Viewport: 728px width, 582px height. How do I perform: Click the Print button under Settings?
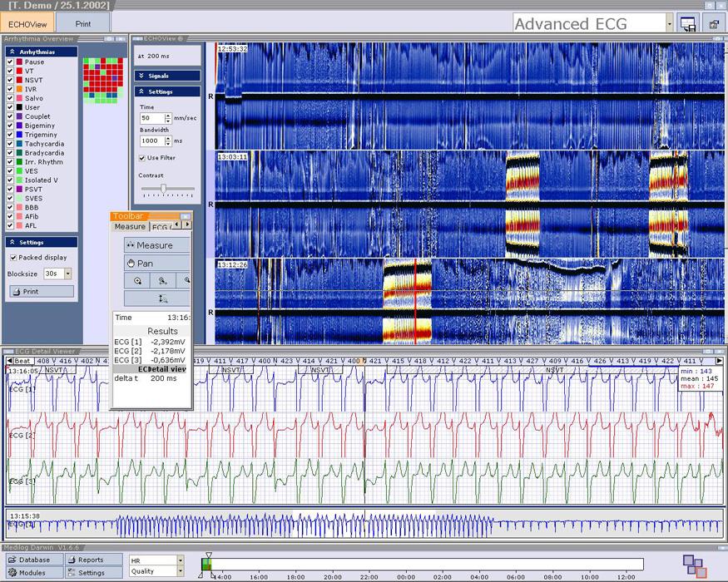(x=42, y=292)
